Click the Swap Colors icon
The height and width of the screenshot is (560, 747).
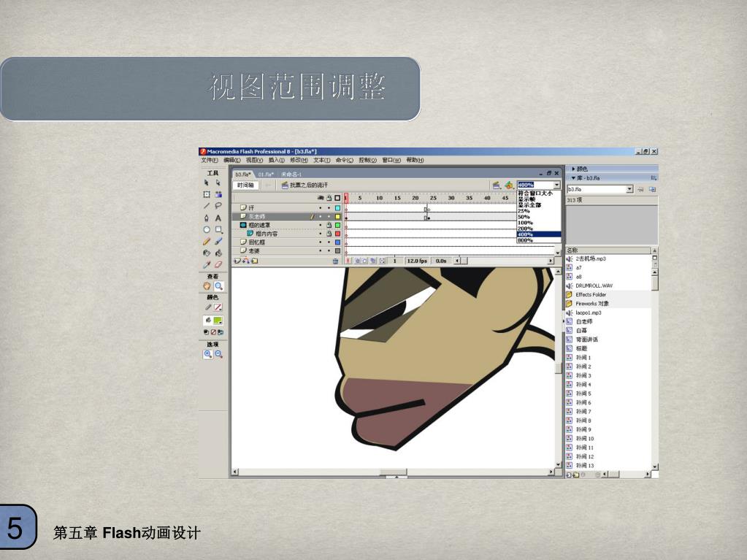[x=220, y=332]
